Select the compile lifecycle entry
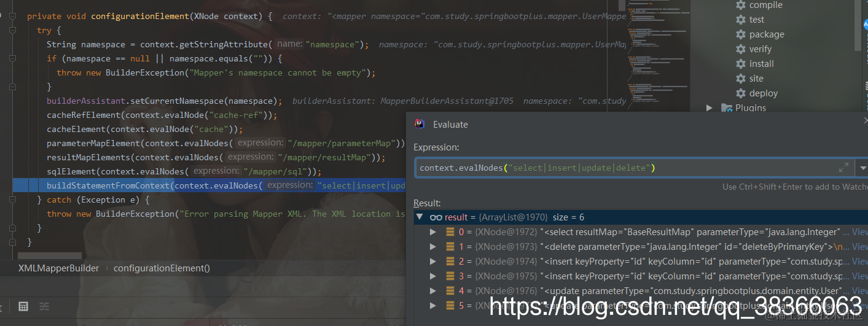This screenshot has width=868, height=326. 765,5
